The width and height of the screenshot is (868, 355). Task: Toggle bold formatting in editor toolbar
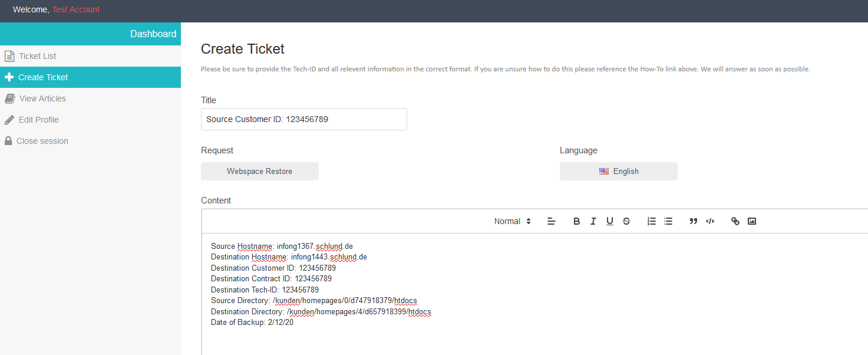pos(577,221)
